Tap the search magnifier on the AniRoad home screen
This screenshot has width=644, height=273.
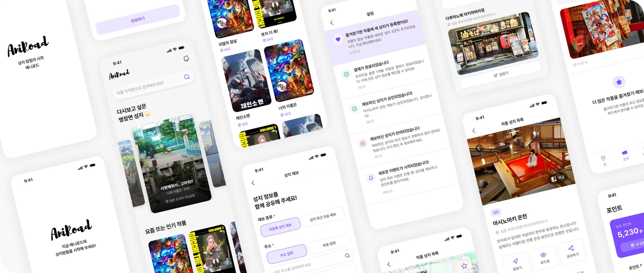click(187, 77)
